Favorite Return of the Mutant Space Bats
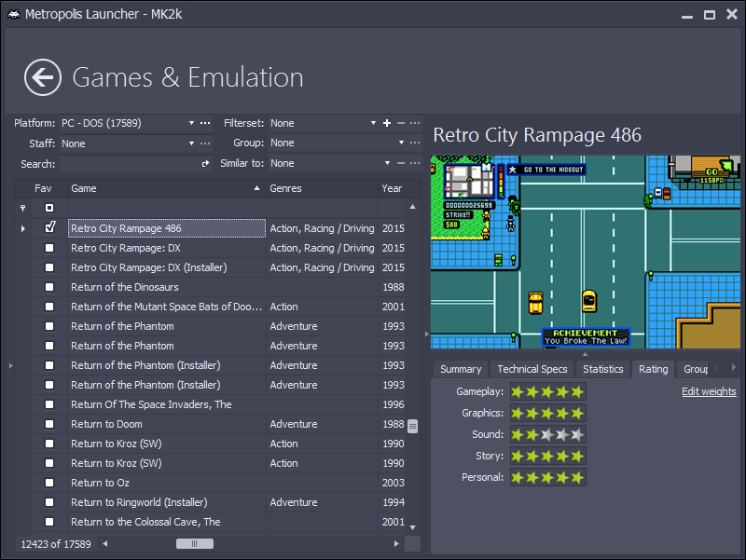Viewport: 746px width, 560px height. tap(49, 307)
